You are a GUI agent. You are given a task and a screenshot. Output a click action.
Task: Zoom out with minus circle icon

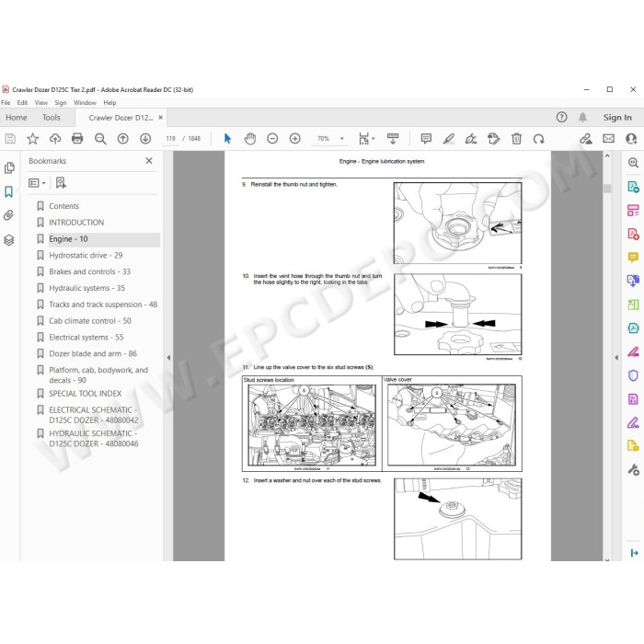[x=272, y=139]
